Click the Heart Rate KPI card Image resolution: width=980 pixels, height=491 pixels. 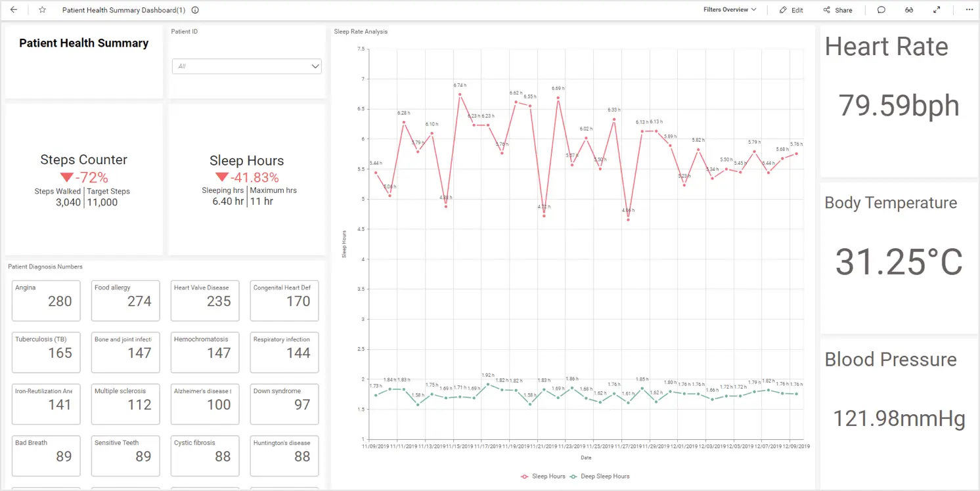point(899,102)
